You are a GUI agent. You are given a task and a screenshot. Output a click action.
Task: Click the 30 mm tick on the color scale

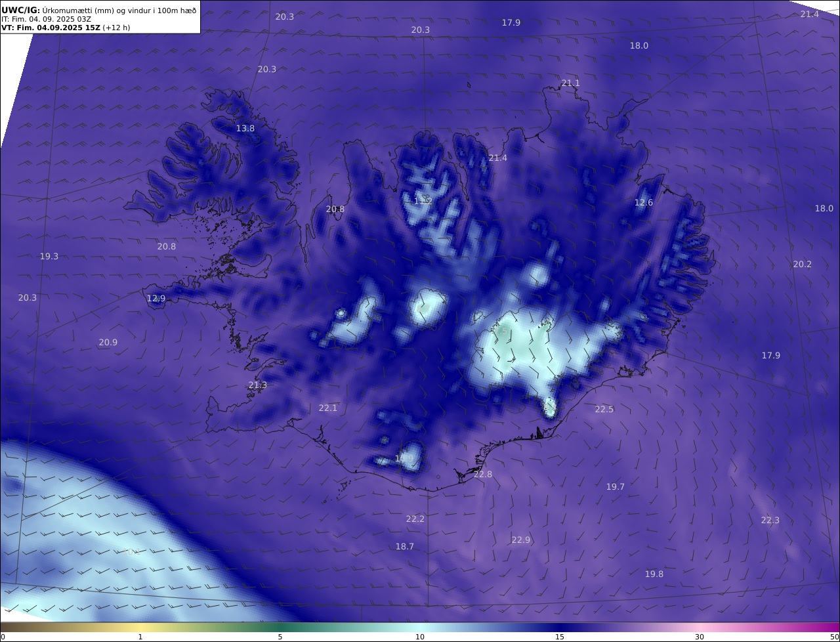tap(700, 636)
